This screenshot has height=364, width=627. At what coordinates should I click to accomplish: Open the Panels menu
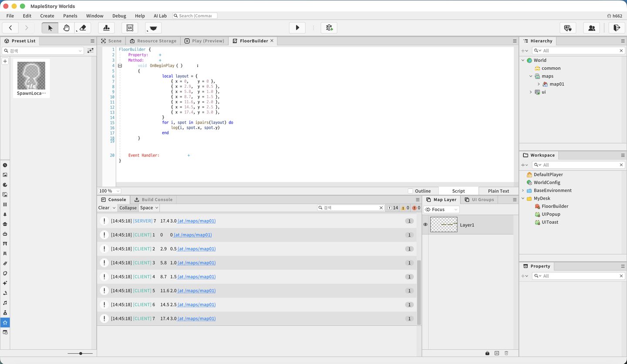click(x=70, y=16)
